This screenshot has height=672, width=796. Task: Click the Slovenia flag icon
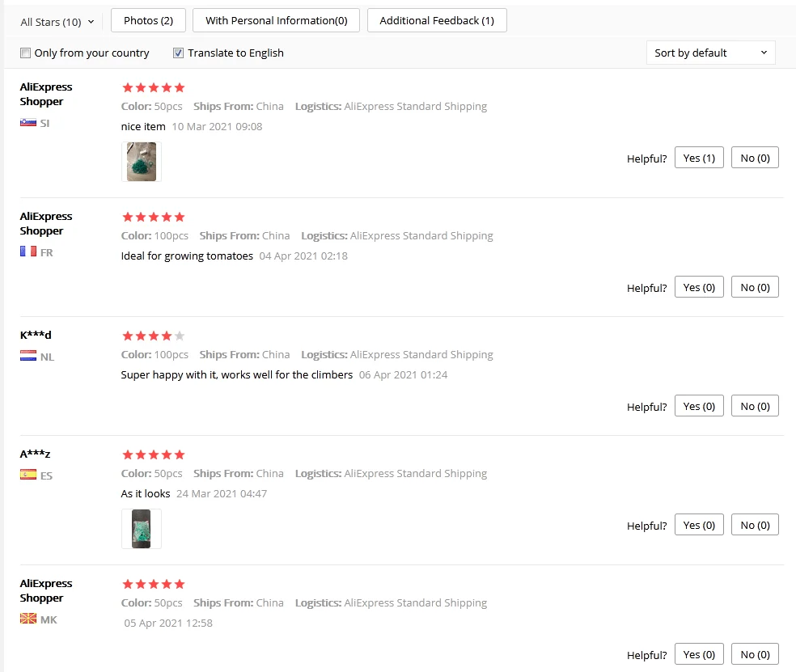[28, 123]
